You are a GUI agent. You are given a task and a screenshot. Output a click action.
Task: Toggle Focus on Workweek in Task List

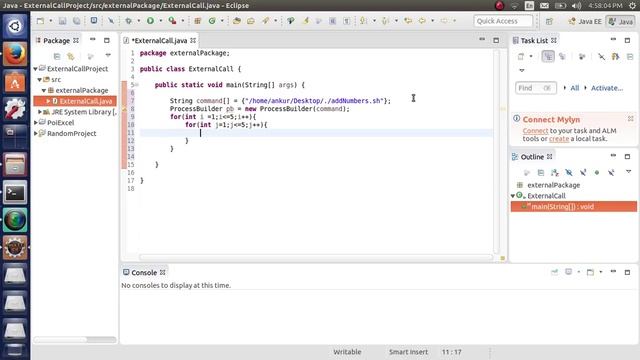(x=602, y=56)
